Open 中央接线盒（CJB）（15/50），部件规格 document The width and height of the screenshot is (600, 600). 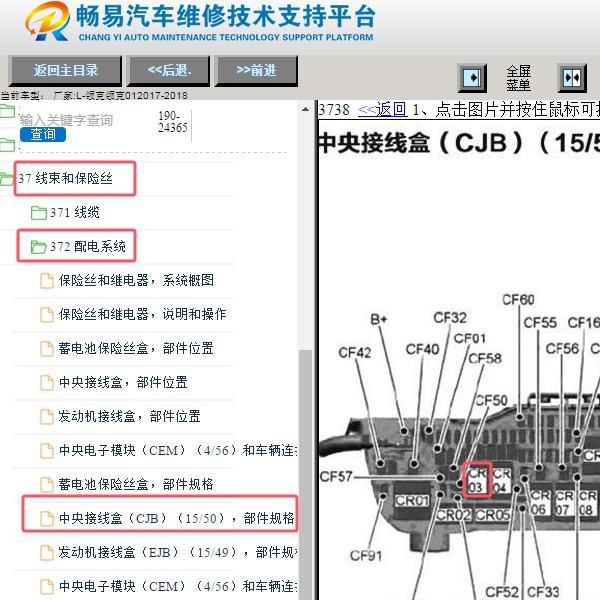(176, 518)
